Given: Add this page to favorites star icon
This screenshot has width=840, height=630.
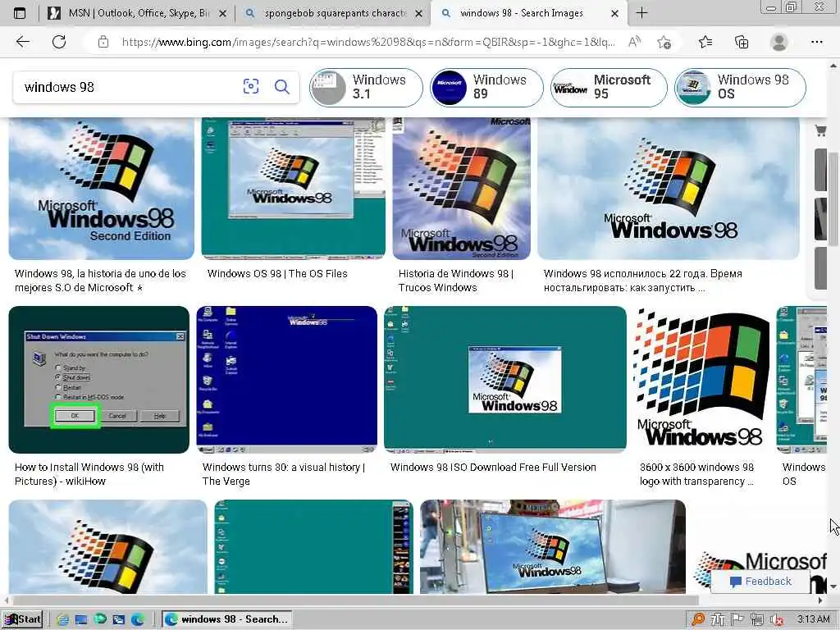Looking at the screenshot, I should click(664, 42).
